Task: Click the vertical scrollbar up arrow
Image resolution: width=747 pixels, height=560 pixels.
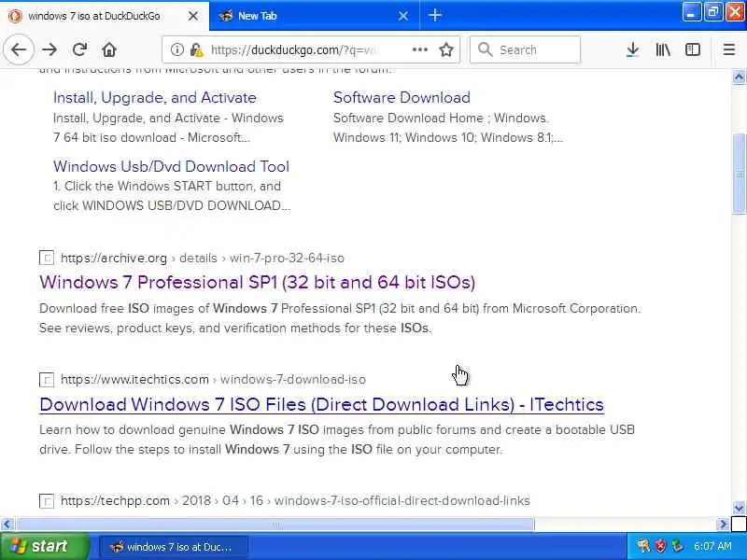Action: 739,77
